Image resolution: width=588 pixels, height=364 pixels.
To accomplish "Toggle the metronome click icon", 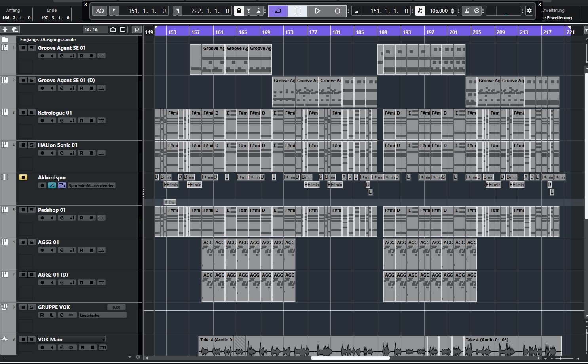I will [x=467, y=11].
